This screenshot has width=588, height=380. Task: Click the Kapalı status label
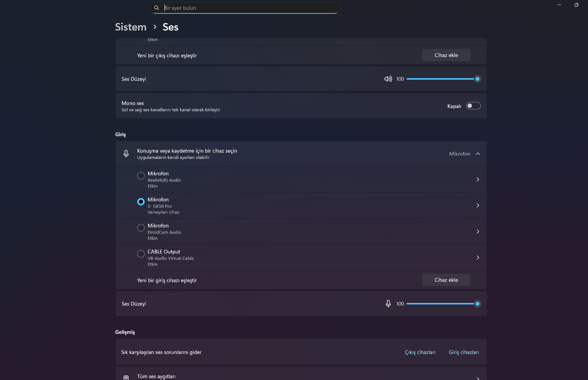tap(454, 106)
